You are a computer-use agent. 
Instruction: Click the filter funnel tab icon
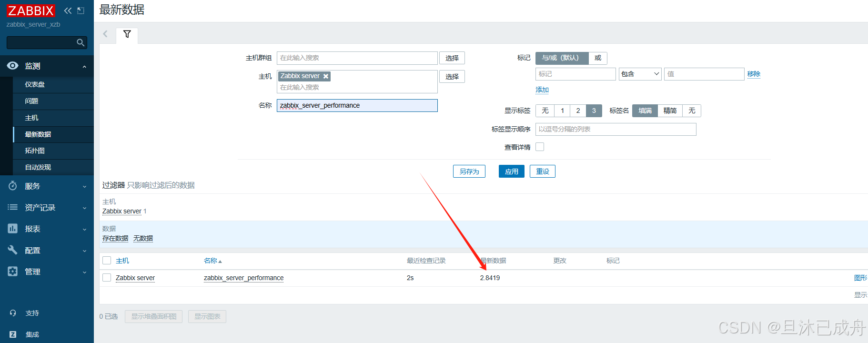(x=127, y=34)
